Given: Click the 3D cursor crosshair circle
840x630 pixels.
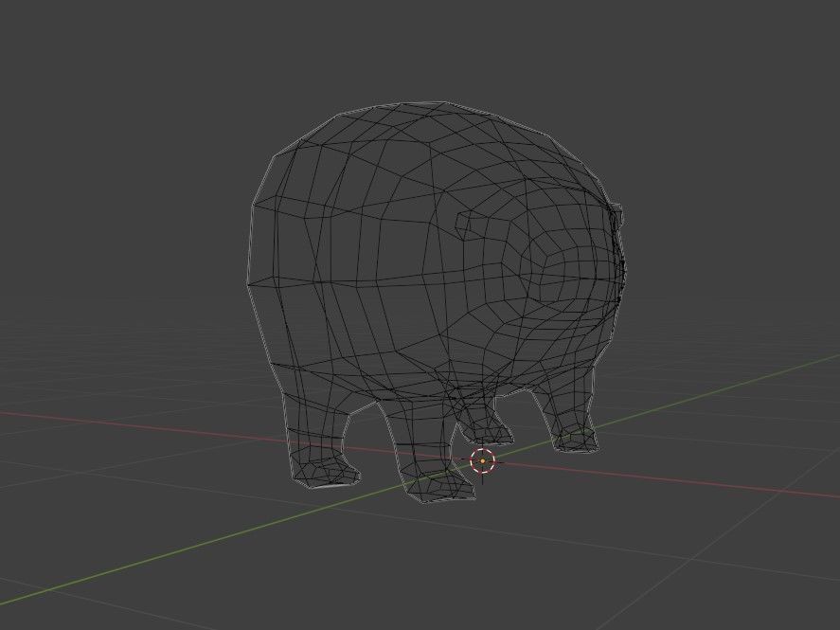Looking at the screenshot, I should (483, 460).
